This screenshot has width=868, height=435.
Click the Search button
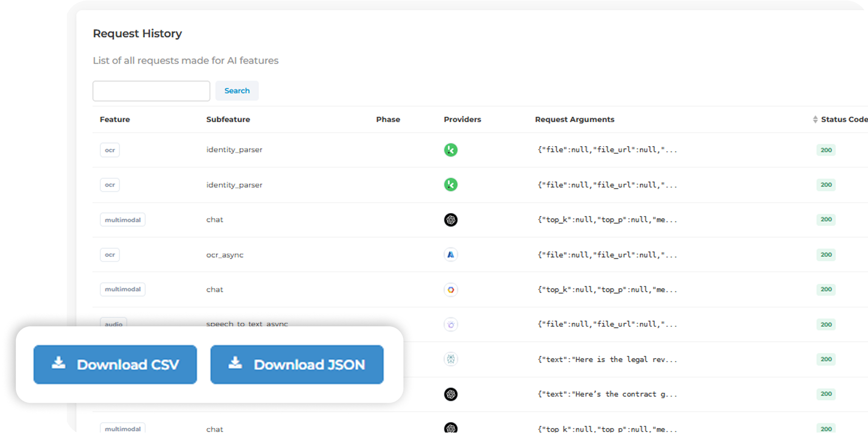pyautogui.click(x=237, y=91)
